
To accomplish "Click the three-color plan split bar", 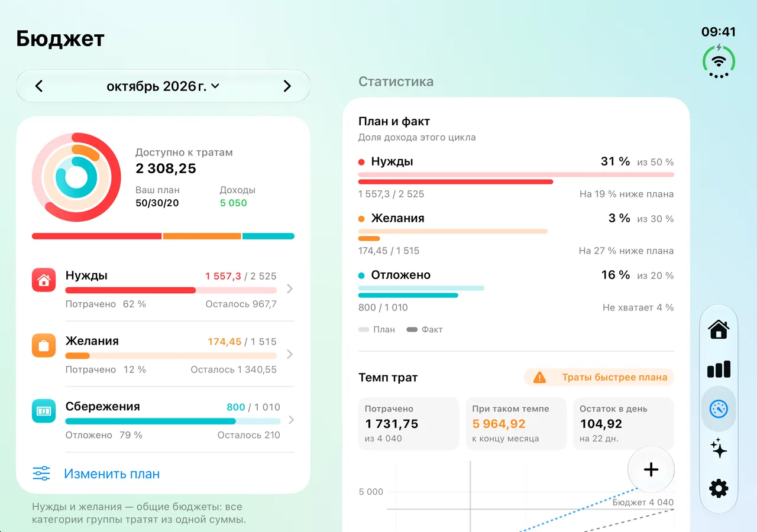I will (163, 236).
